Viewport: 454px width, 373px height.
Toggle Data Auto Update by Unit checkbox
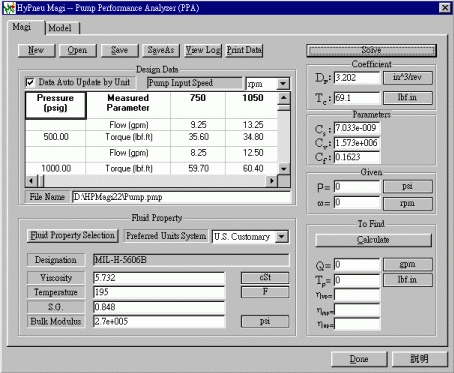coord(30,82)
